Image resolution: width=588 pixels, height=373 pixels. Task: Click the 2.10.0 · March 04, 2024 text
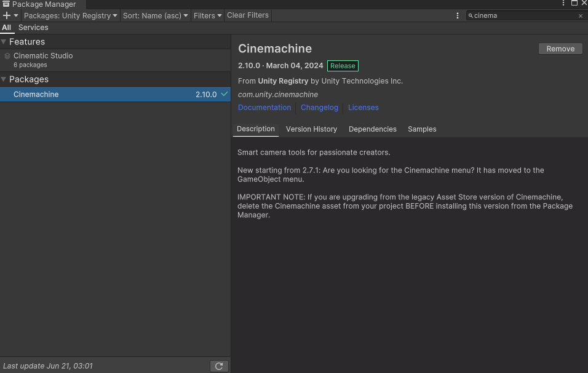tap(280, 66)
